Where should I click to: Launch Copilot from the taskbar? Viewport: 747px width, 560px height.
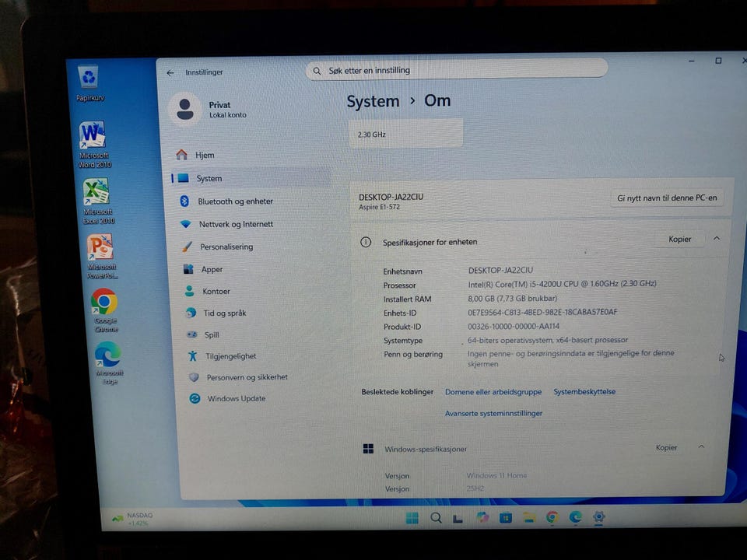(x=482, y=518)
